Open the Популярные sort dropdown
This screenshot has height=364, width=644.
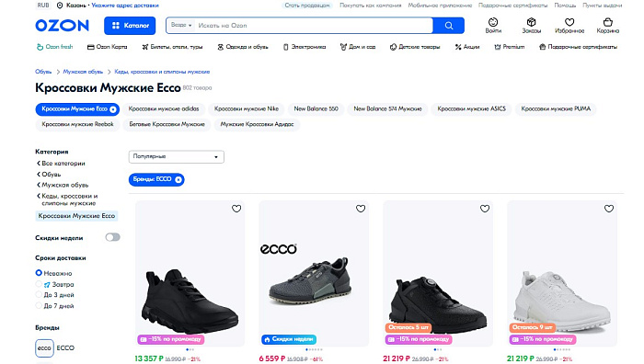pos(177,157)
